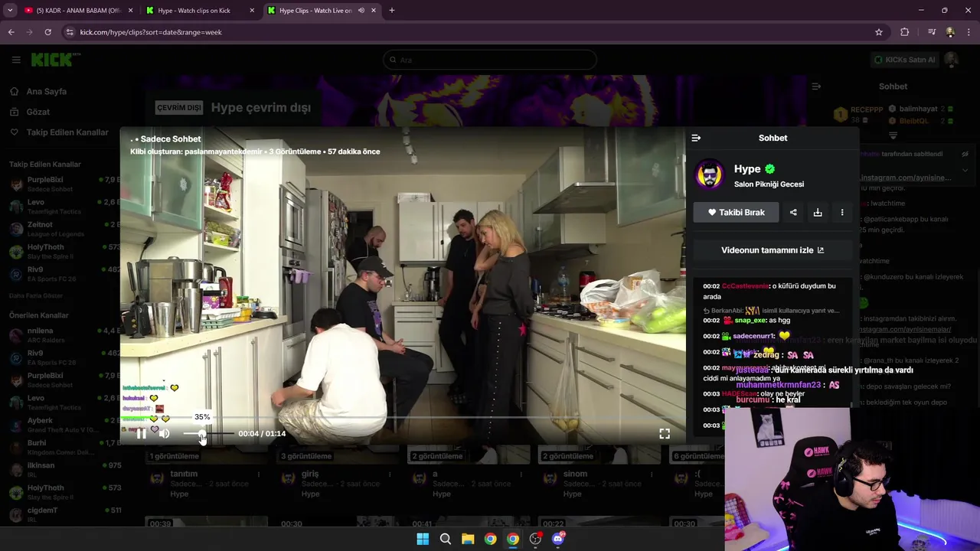Open cigdemT channel in sidebar
Viewport: 980px width, 551px height.
click(x=64, y=514)
